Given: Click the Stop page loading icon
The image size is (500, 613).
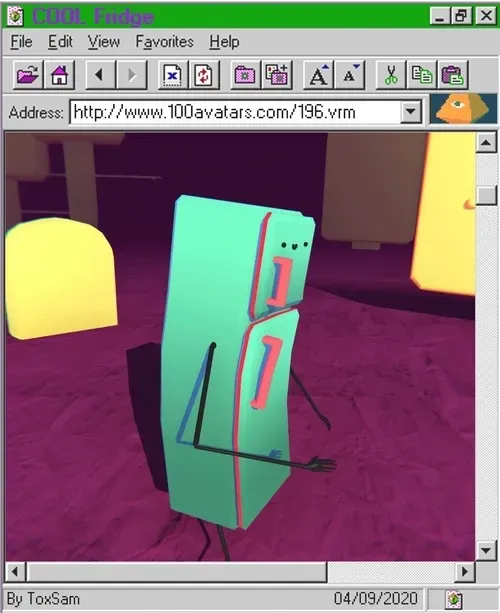Looking at the screenshot, I should (x=173, y=75).
